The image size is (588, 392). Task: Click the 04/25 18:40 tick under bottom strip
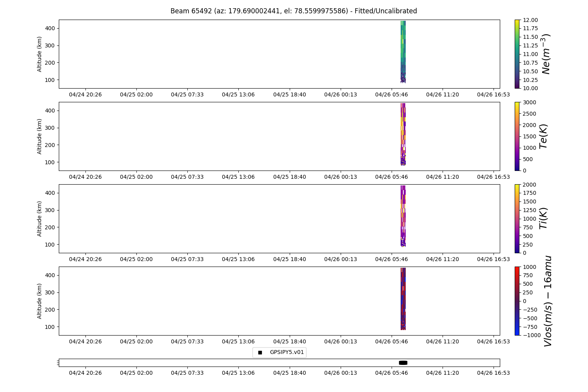click(x=290, y=373)
